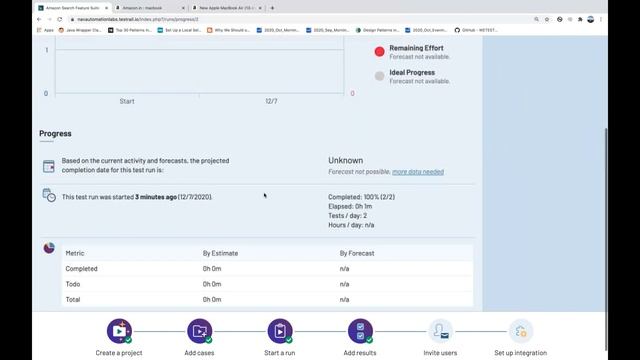This screenshot has height=360, width=640.
Task: Close the New Apple MacBook Air tab
Action: click(x=260, y=8)
